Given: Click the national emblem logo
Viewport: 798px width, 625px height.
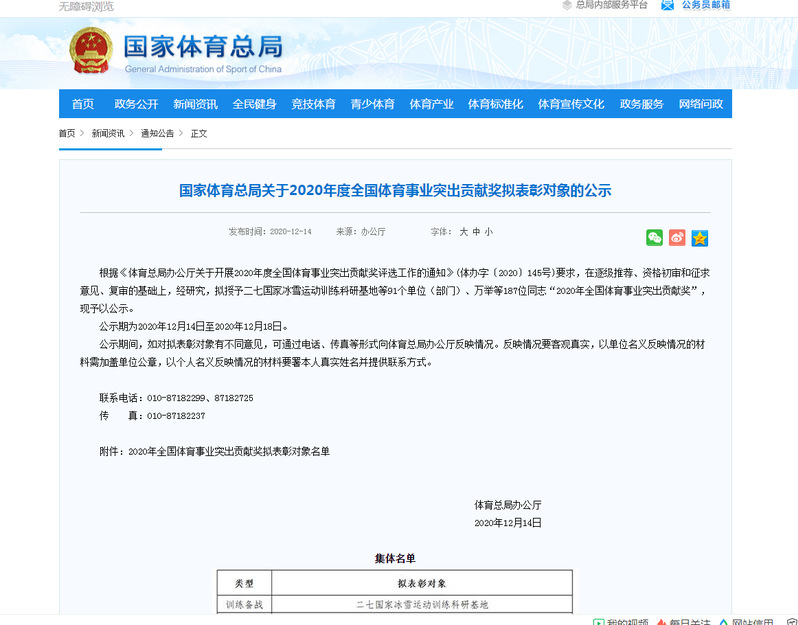Looking at the screenshot, I should coord(90,50).
